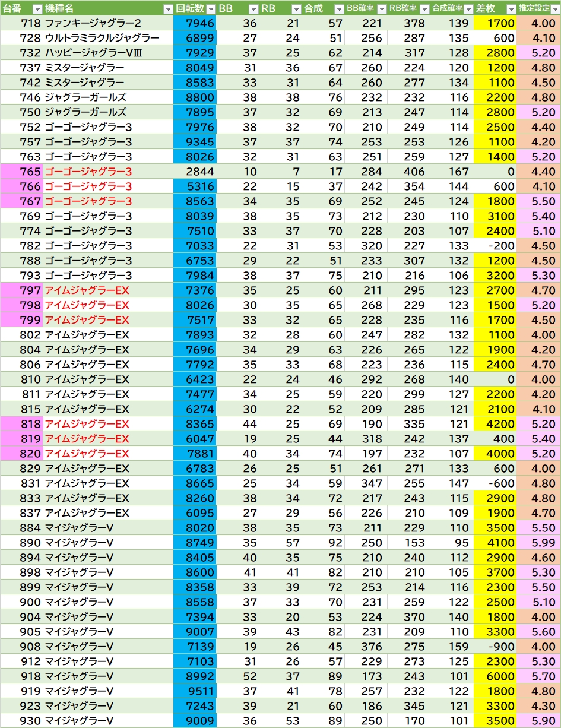Select the 6000 差枚 cell
This screenshot has width=561, height=728.
pos(495,676)
